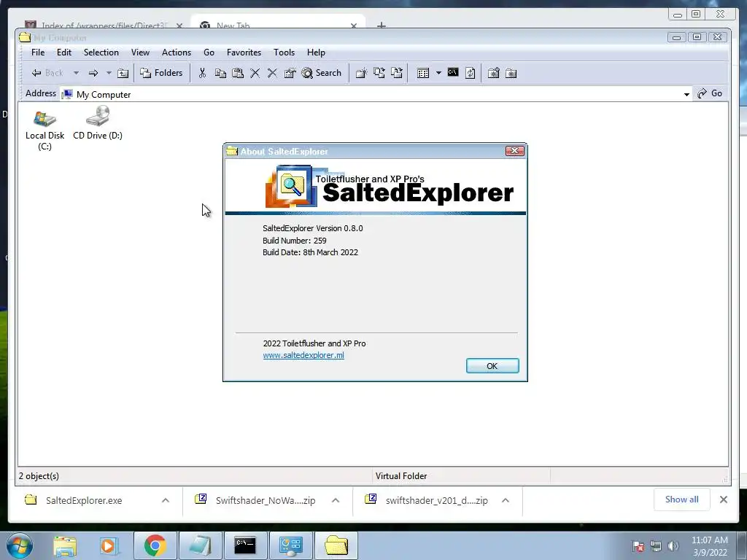
Task: Expand options for the swiftshader_v201_d....zip download
Action: click(506, 500)
